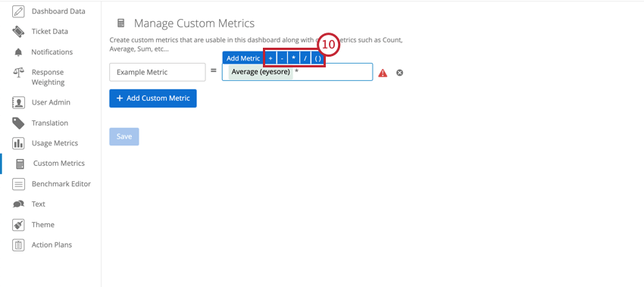Click the Add Custom Metric button
Screen dimensions: 644x287
pyautogui.click(x=153, y=98)
